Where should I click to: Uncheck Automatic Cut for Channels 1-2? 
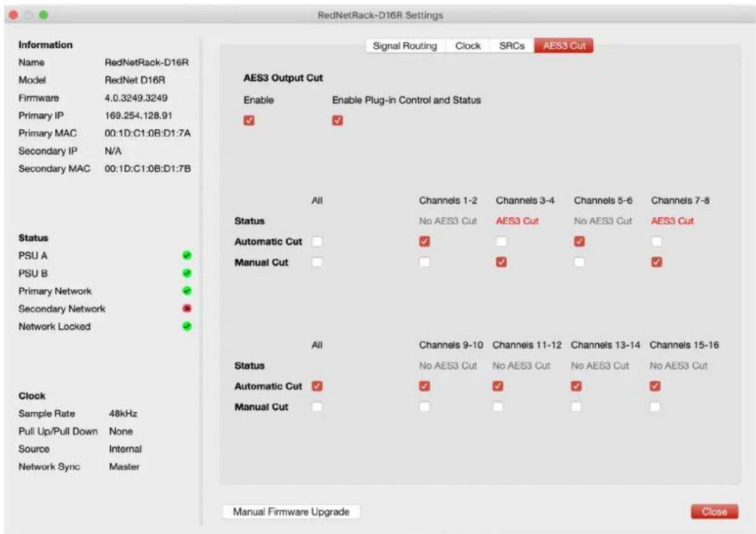[x=424, y=241]
